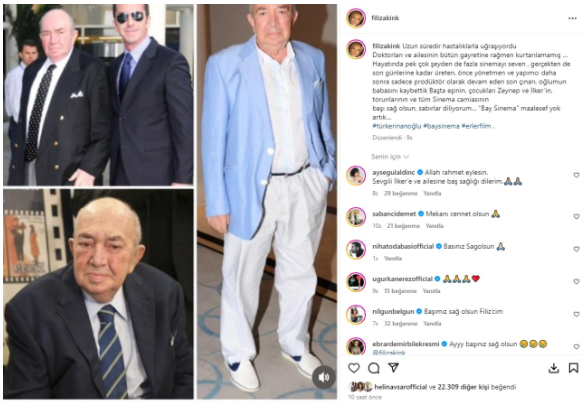The height and width of the screenshot is (402, 587).
Task: Unmute video with the speaker icon
Action: (x=324, y=377)
